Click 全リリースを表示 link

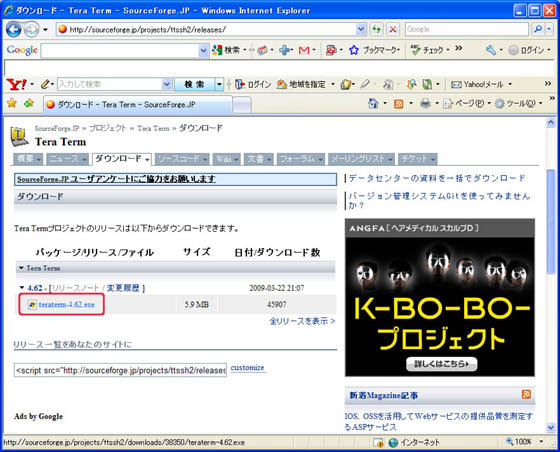302,321
